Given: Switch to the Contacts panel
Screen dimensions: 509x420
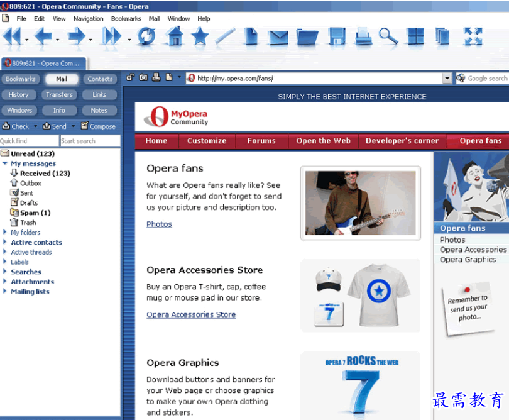Looking at the screenshot, I should click(x=100, y=79).
